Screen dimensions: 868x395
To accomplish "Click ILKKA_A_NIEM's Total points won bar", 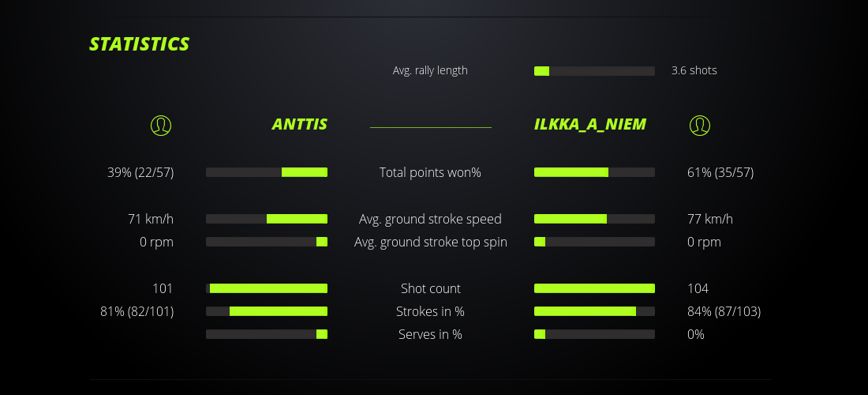I will [x=594, y=172].
